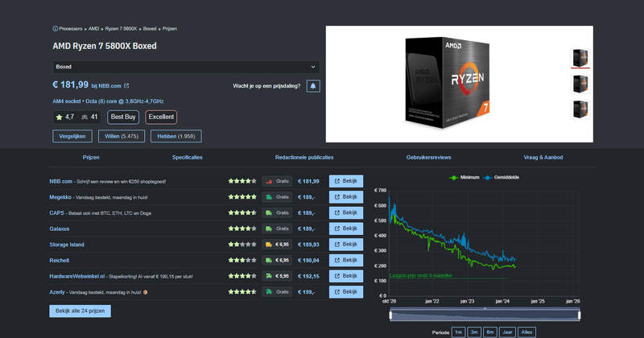Open Vraag & Aanbod tab

click(543, 157)
